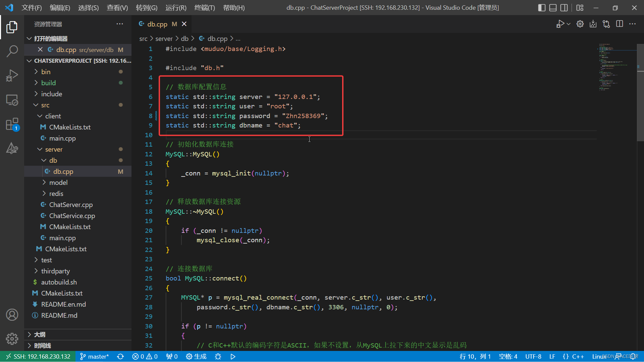Collapse the server folder in explorer
Screen dimensions: 644x362
pyautogui.click(x=54, y=149)
